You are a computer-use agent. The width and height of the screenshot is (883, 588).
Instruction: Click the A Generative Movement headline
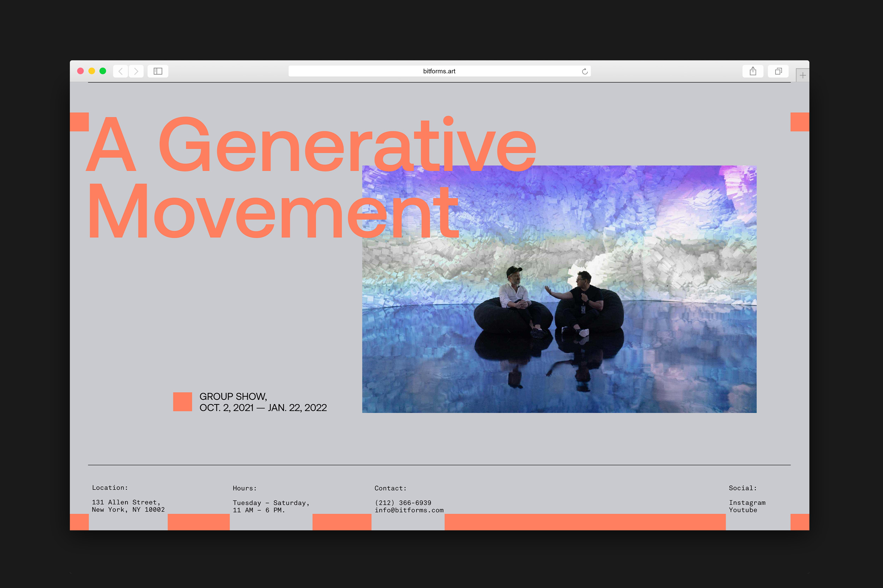311,177
